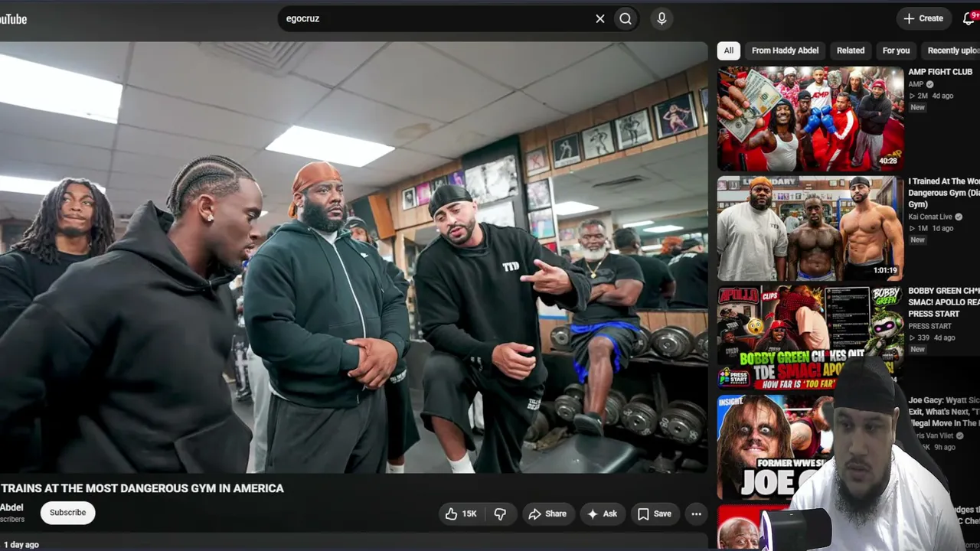
Task: Select the All filter chip
Action: (729, 51)
